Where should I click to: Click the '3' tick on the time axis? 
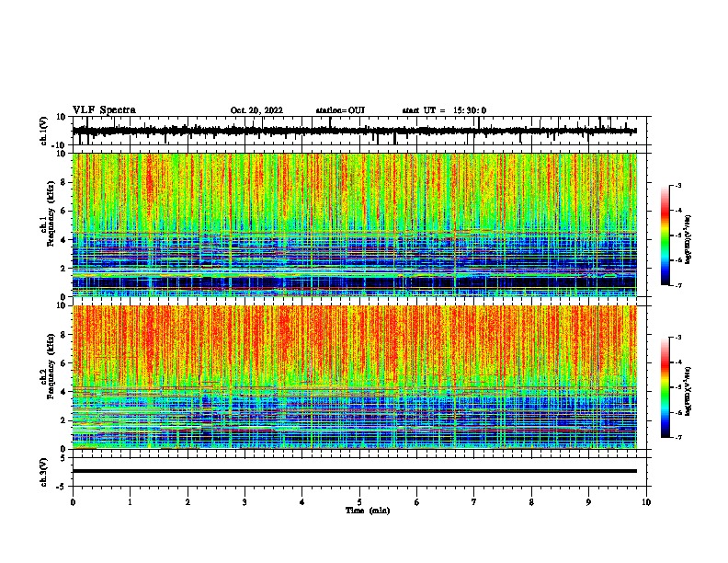[x=245, y=502]
